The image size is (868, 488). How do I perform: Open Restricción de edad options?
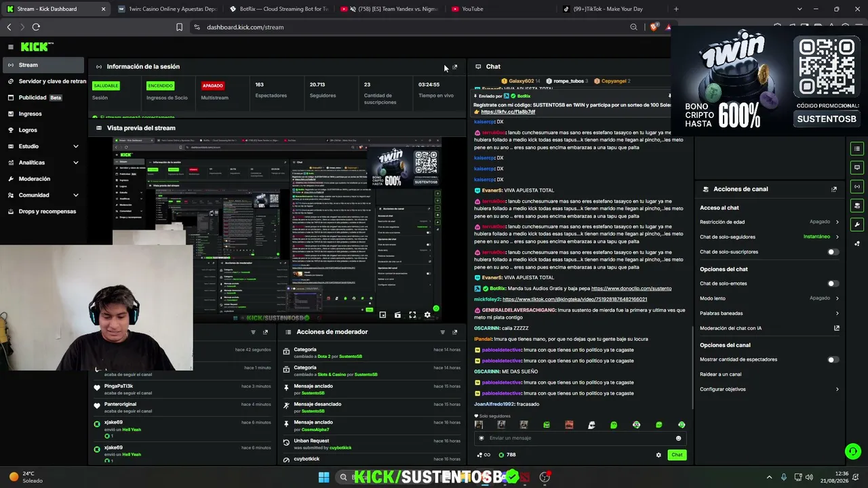770,222
